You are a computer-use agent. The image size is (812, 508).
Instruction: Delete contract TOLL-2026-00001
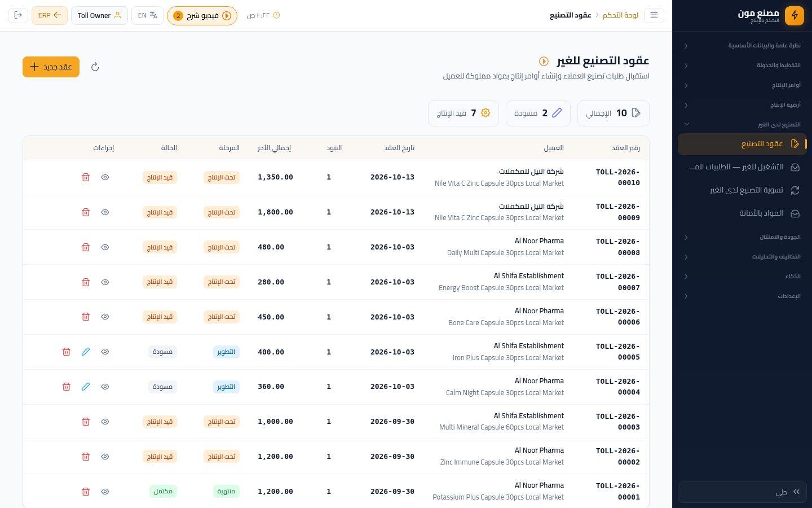click(x=86, y=492)
